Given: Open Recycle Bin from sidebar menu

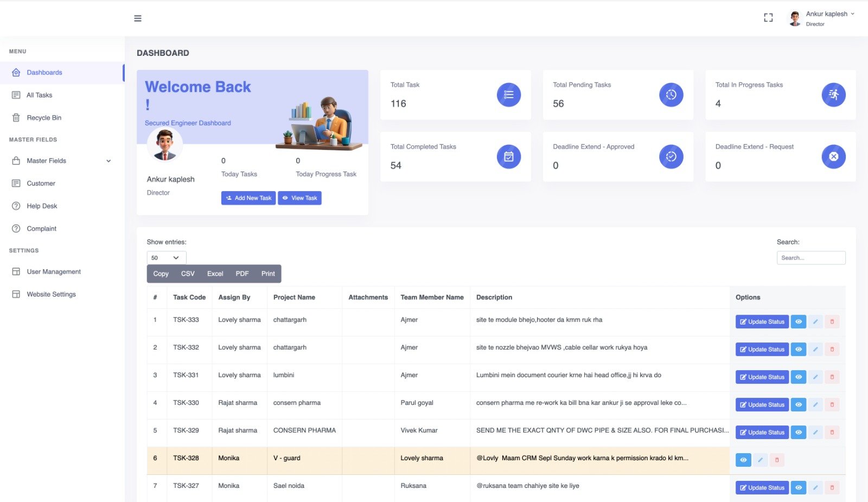Looking at the screenshot, I should click(x=44, y=118).
